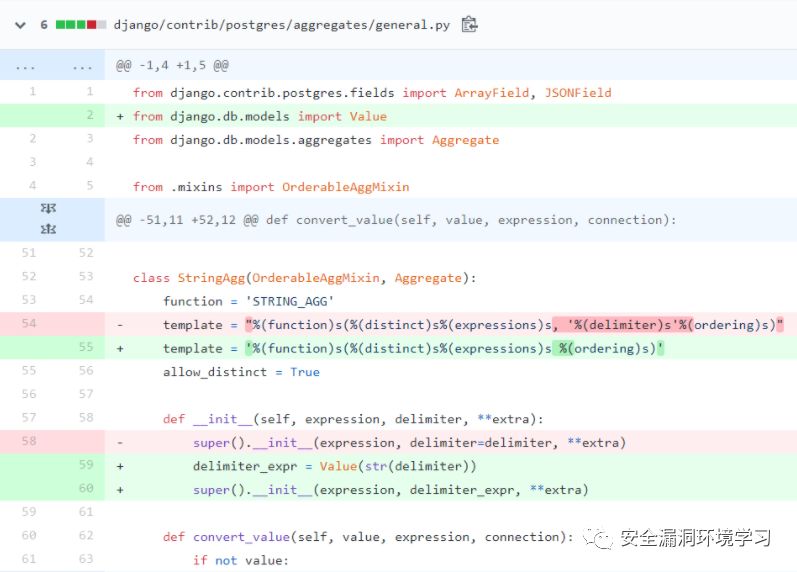Click the 'from django.db.models import Value' line
This screenshot has height=572, width=797.
coord(260,116)
